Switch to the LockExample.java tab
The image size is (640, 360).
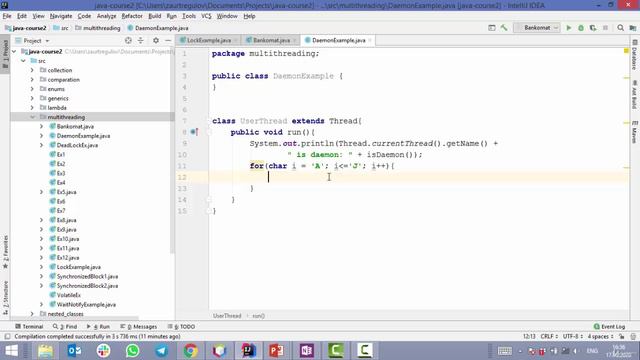(208, 40)
